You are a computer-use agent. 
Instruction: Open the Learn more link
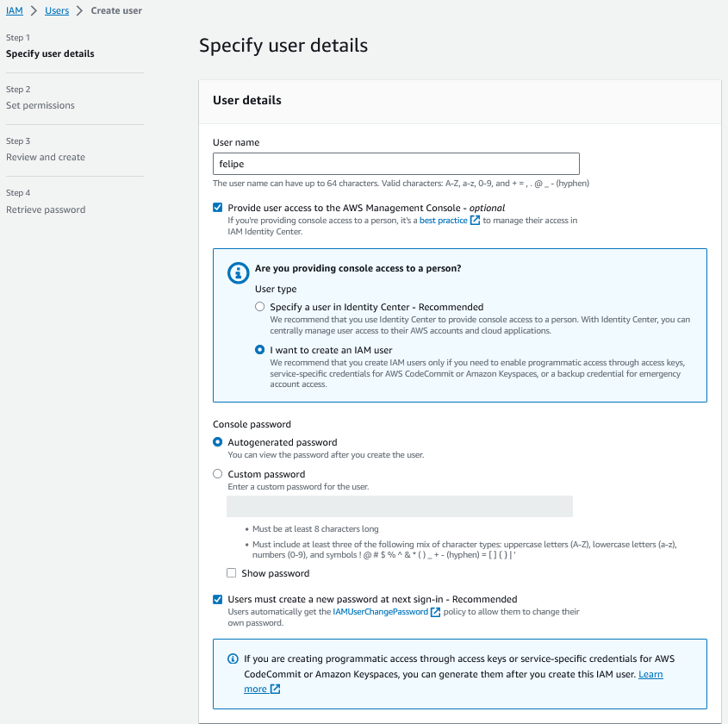tap(650, 674)
